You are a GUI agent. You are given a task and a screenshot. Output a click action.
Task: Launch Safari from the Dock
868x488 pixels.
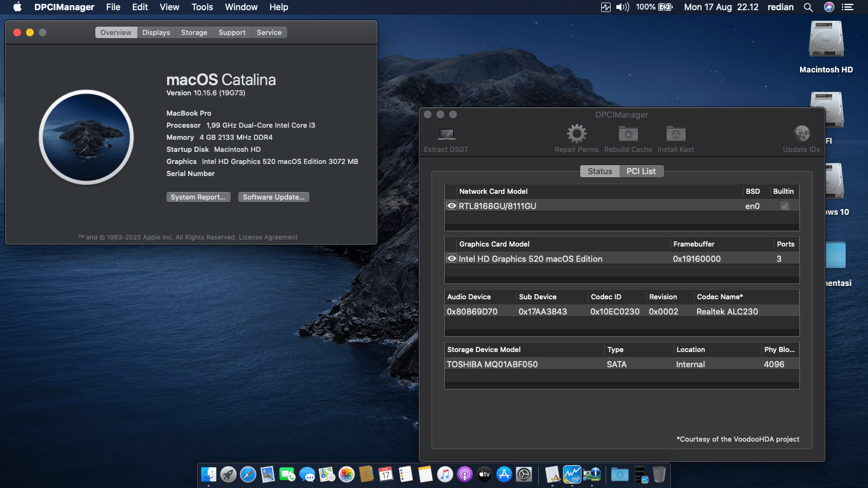click(248, 474)
